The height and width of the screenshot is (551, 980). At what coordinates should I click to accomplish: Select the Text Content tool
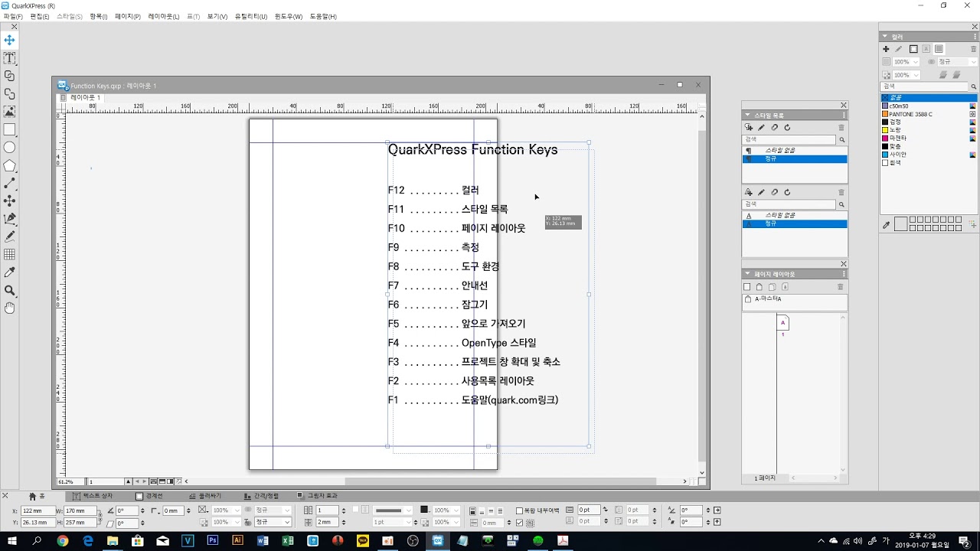9,58
